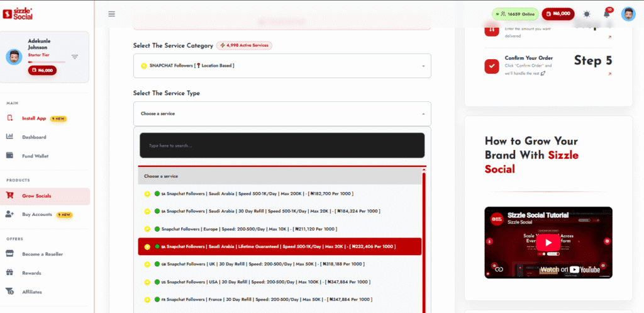Click the Grow Socials cart icon
Viewport: 644px width, 313px height.
10,195
